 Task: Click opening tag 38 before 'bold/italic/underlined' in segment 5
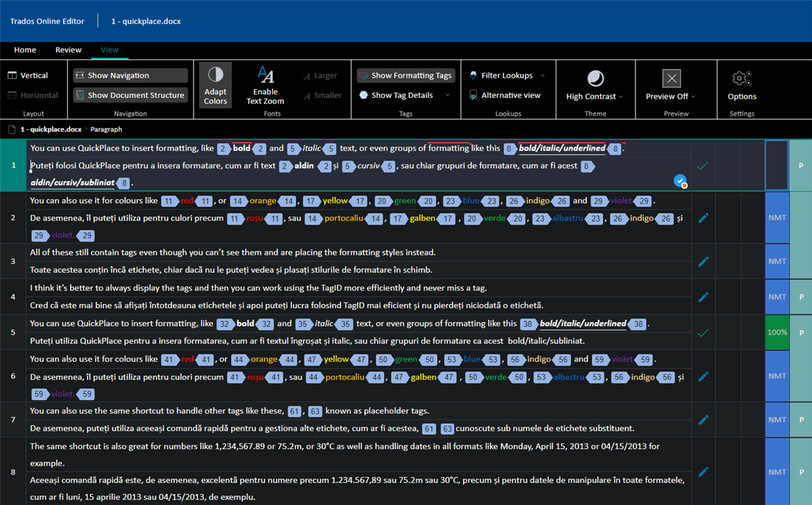(x=529, y=324)
